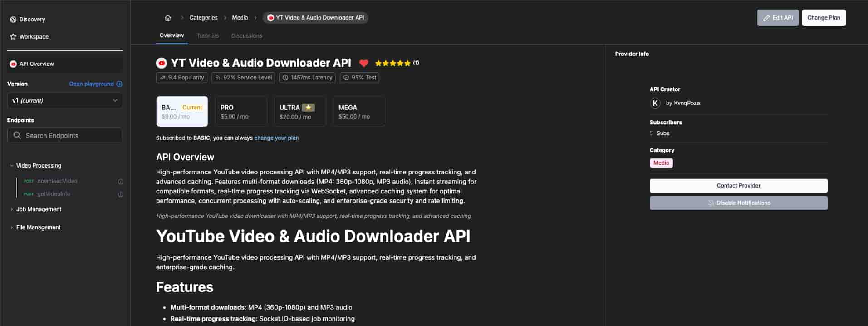
Task: Click the Media category tag
Action: [x=661, y=163]
